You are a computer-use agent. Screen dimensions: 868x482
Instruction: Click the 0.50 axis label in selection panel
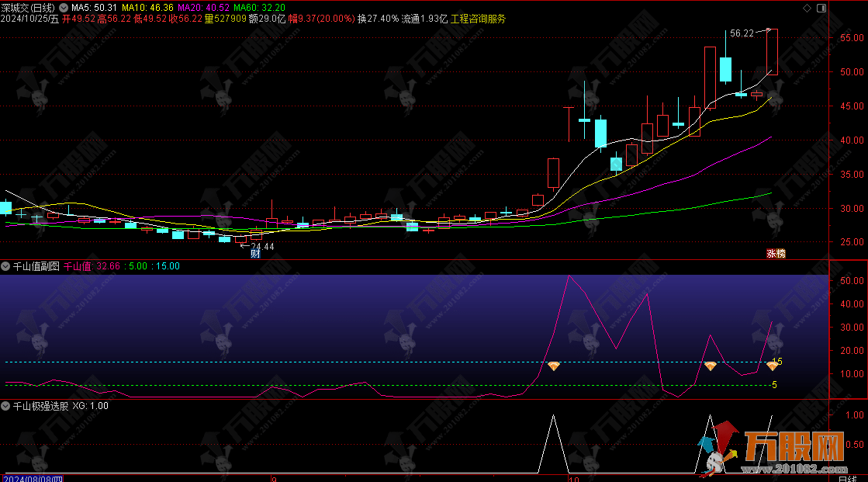(x=855, y=444)
